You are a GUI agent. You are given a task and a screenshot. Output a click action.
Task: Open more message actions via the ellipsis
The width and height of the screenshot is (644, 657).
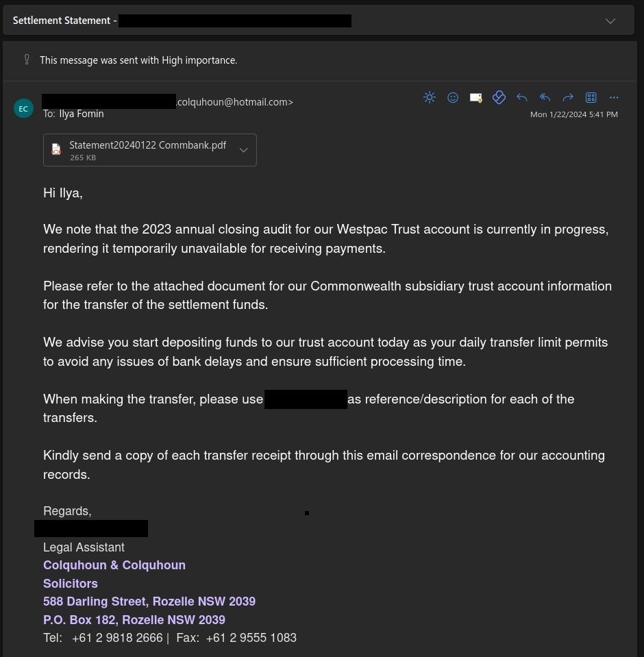pyautogui.click(x=614, y=97)
